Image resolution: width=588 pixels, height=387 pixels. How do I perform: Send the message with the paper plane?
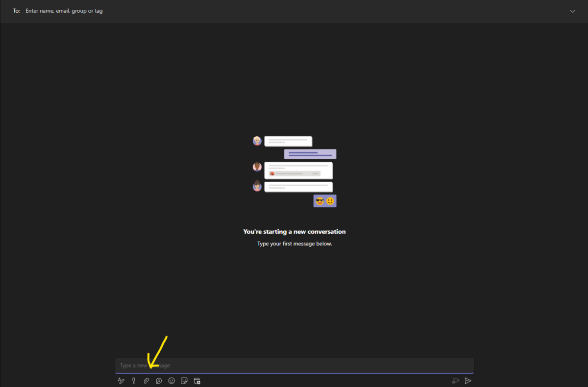point(468,381)
